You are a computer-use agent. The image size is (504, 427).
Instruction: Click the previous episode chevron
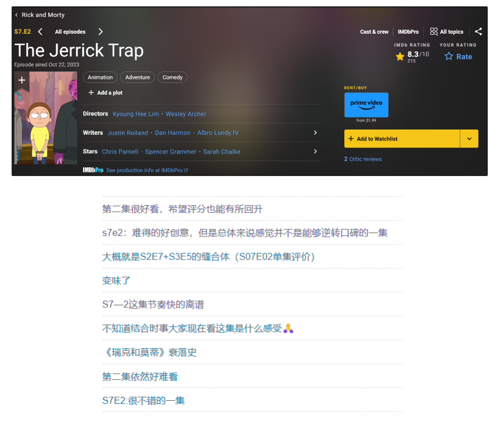click(x=40, y=31)
